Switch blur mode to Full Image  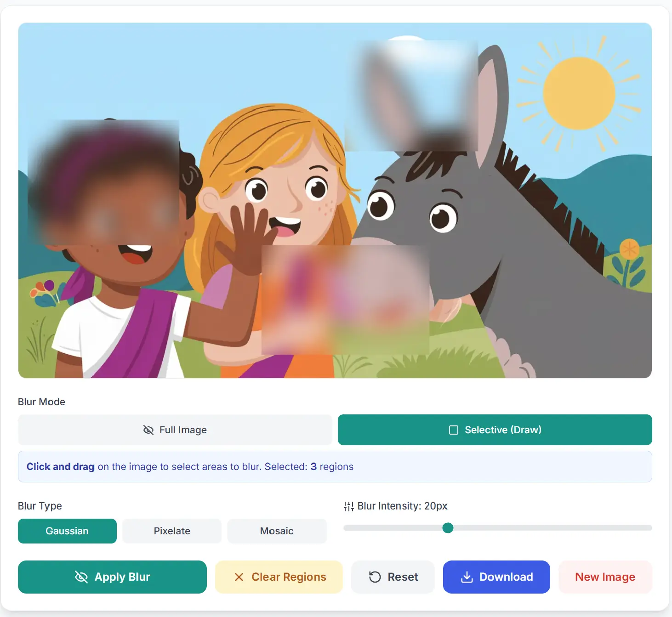175,430
